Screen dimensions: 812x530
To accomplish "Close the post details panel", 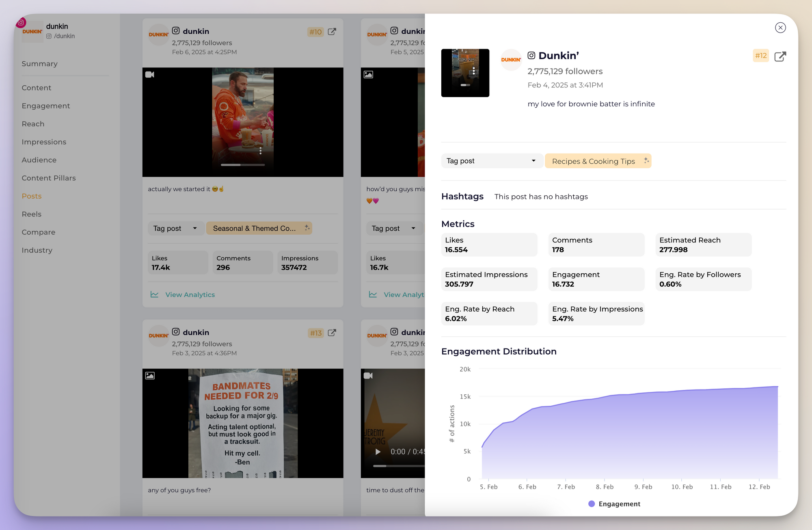I will (780, 28).
